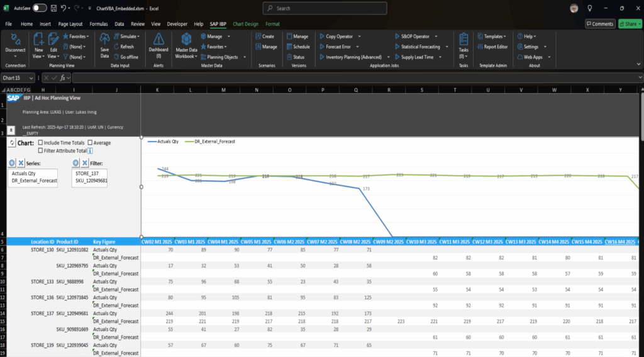Screen dimensions: 644x357
Task: Click the info icon next to Filter Attribute Total
Action: coord(90,151)
